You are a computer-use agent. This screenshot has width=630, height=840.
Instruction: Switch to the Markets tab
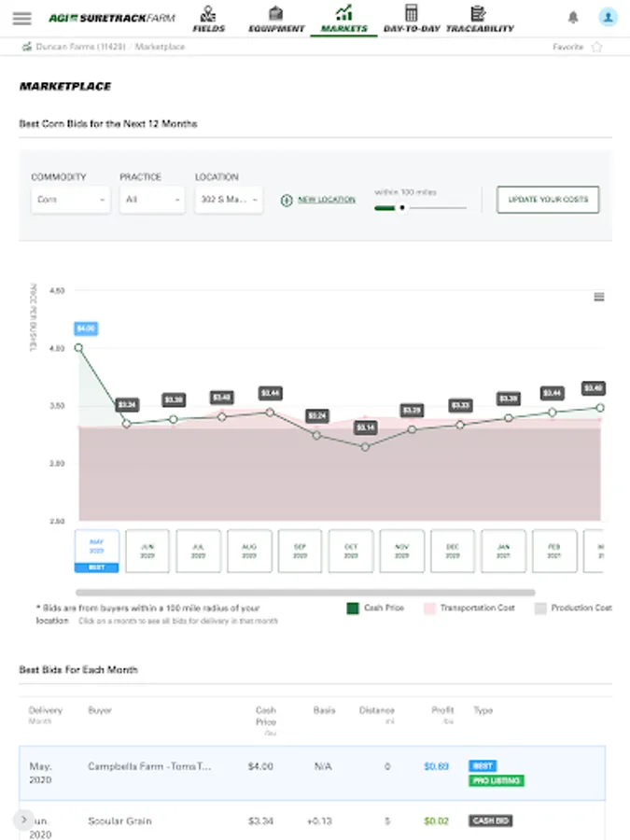coord(343,19)
